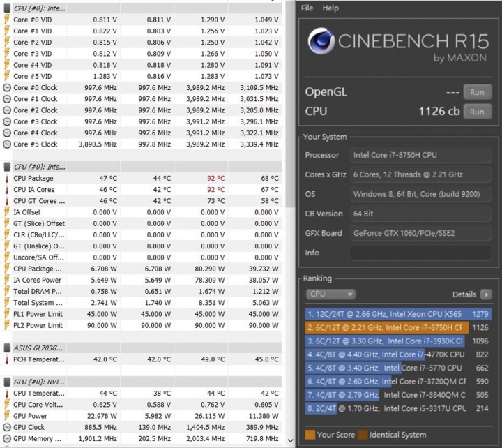Click the lightning icon beside Core #5 VID
Viewport: 502px width, 448px height.
point(7,76)
